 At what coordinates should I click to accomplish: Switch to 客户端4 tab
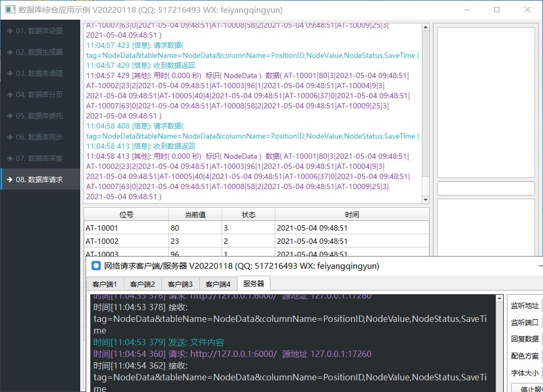(x=218, y=284)
